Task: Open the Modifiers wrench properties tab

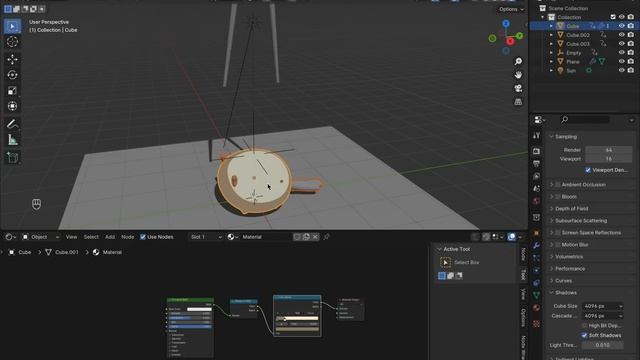Action: (536, 245)
